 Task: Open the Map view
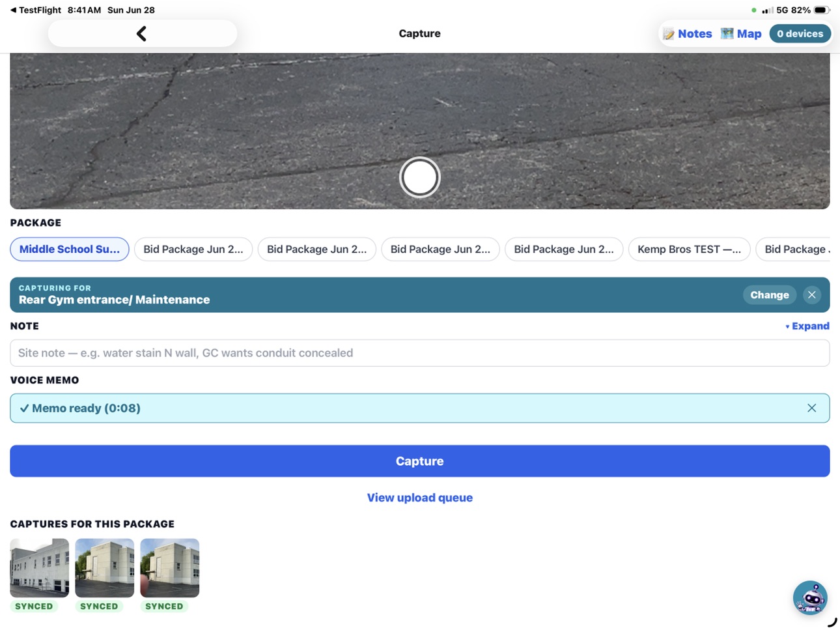pyautogui.click(x=741, y=34)
